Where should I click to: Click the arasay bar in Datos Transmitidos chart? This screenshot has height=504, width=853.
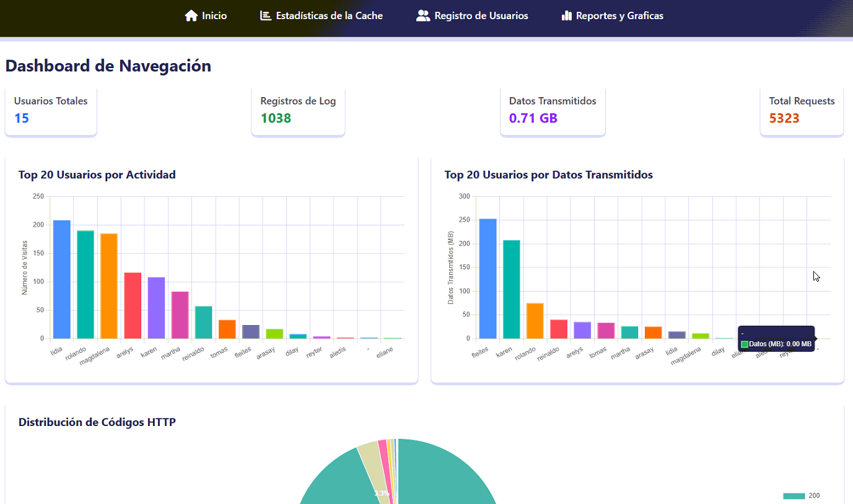[654, 332]
